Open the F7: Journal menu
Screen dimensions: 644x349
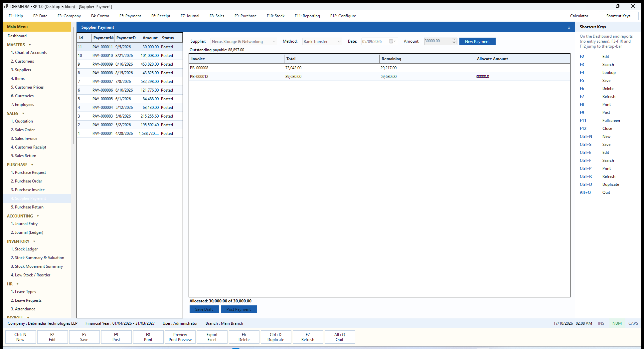coord(190,16)
